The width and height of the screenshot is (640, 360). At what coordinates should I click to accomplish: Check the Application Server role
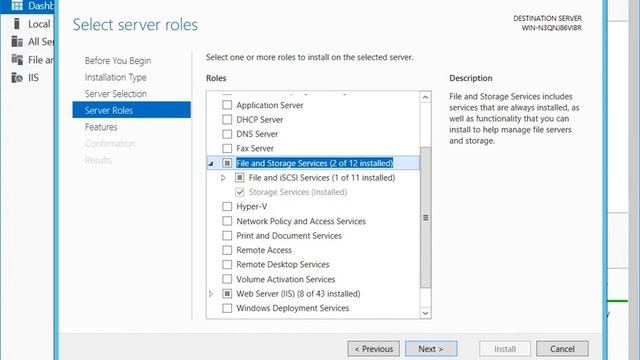tap(227, 105)
